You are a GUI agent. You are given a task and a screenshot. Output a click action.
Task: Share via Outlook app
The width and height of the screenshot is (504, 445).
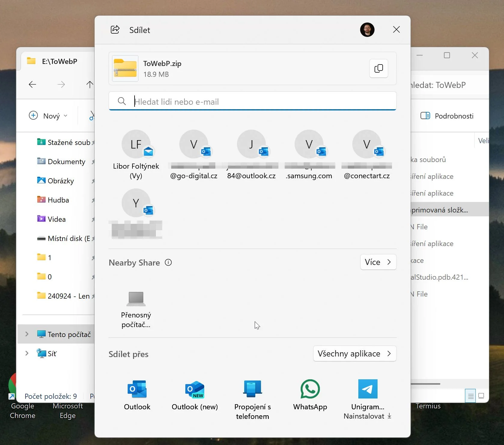137,395
